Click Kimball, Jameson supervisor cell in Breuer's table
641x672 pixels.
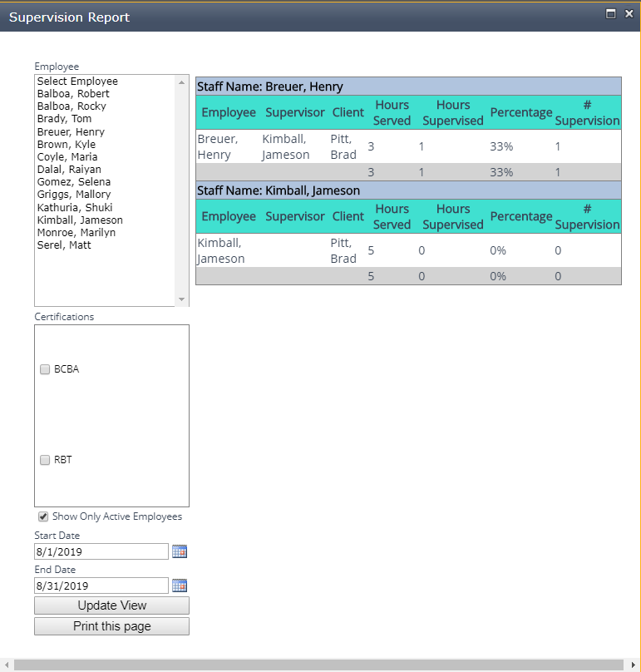[286, 146]
